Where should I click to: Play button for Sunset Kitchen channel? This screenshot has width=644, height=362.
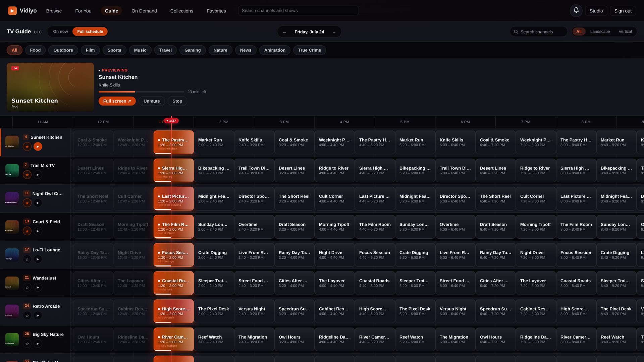tap(38, 146)
